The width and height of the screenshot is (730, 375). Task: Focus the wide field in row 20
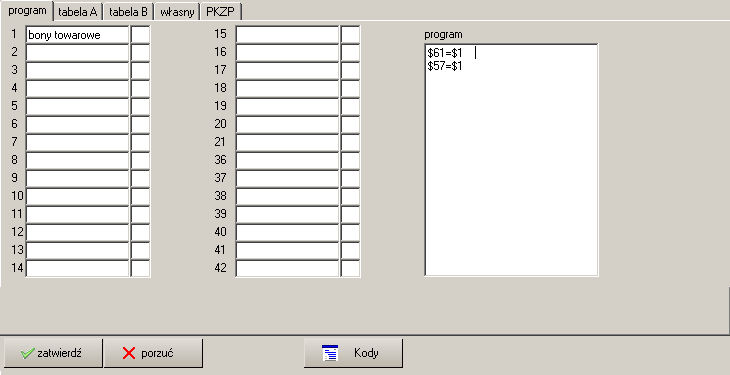tap(287, 125)
